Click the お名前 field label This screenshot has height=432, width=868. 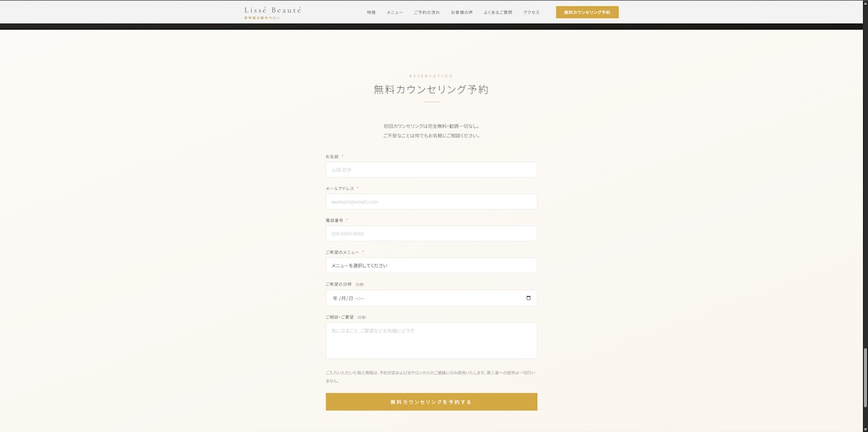pos(332,157)
